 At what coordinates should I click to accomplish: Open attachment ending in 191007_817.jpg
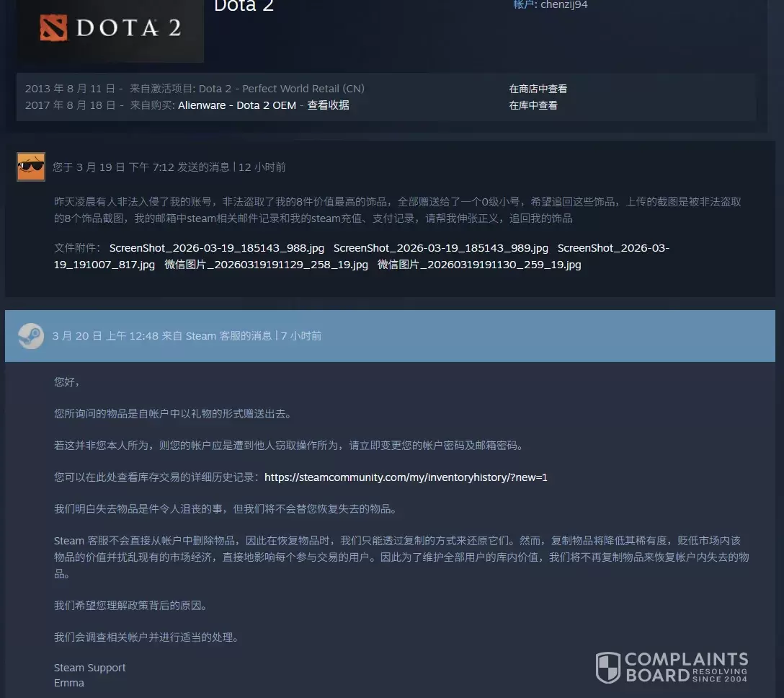coord(104,265)
